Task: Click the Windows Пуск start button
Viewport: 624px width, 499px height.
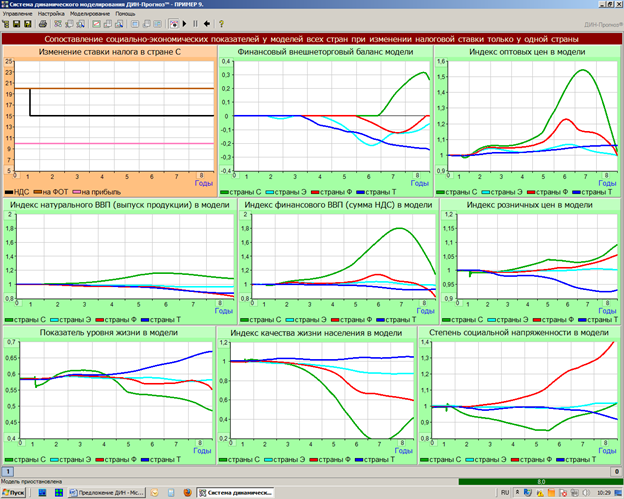Action: pyautogui.click(x=14, y=493)
